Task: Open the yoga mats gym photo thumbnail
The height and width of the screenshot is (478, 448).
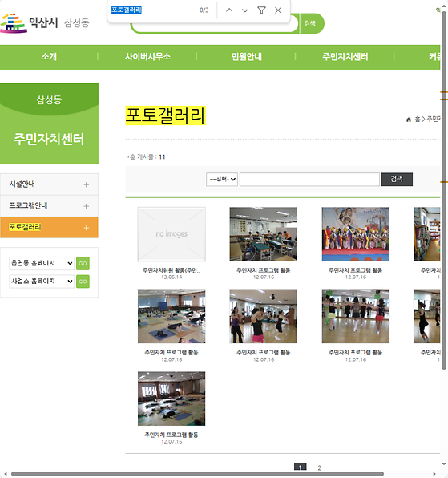Action: point(172,317)
